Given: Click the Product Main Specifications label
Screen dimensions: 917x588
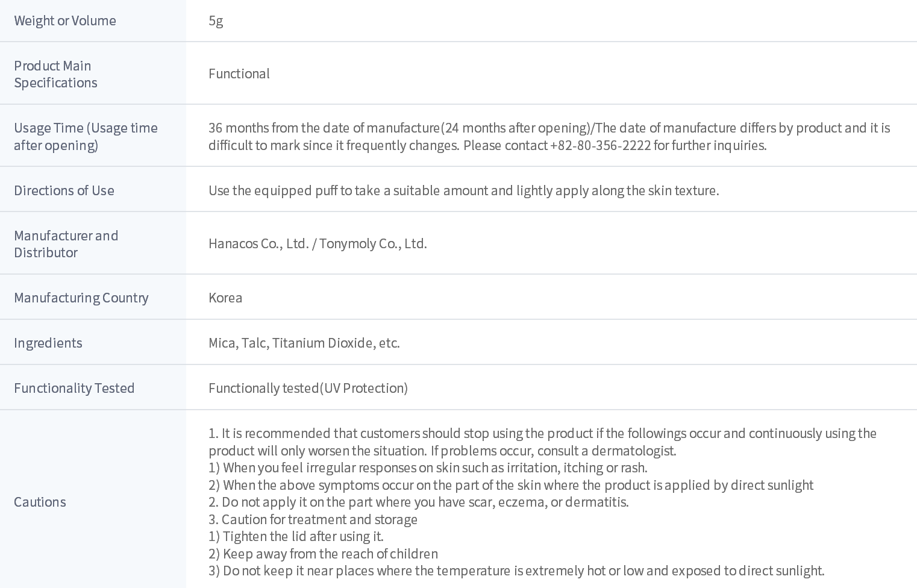Looking at the screenshot, I should pos(55,74).
